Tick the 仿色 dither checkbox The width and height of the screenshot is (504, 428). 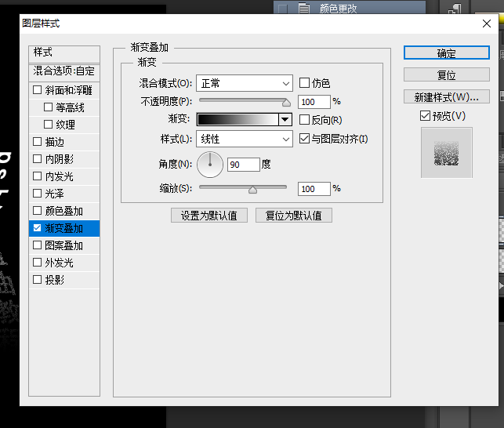[x=304, y=83]
